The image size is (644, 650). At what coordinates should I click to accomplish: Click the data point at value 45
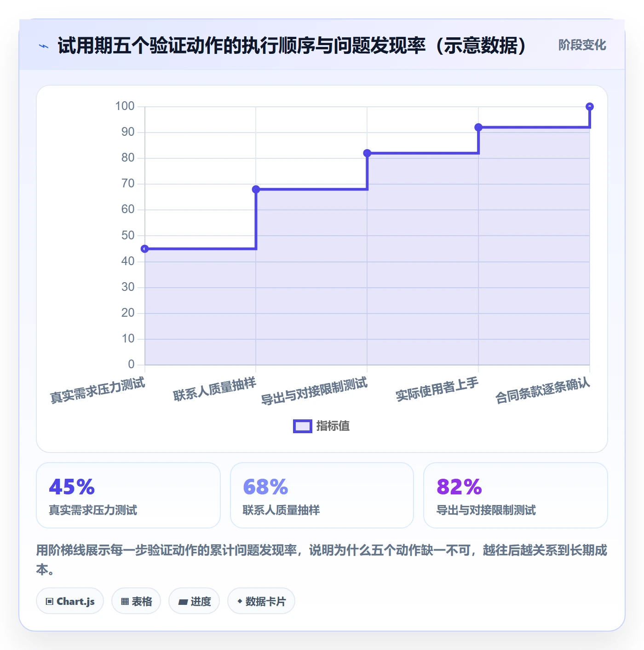coord(145,249)
